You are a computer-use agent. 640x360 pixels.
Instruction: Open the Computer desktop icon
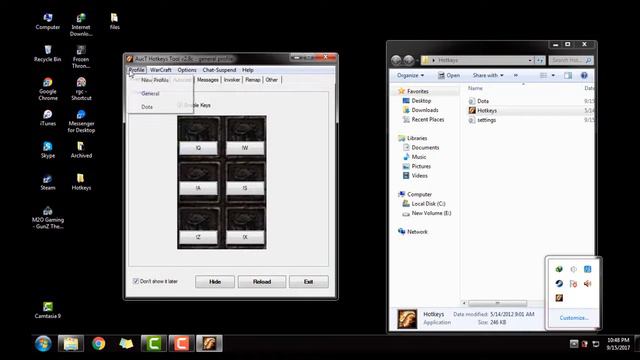(x=47, y=21)
